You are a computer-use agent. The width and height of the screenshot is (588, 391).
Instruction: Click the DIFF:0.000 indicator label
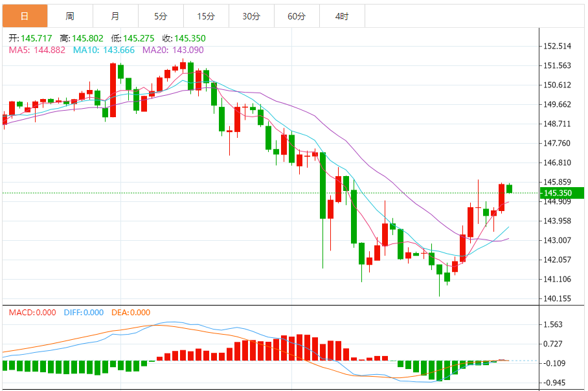[84, 312]
